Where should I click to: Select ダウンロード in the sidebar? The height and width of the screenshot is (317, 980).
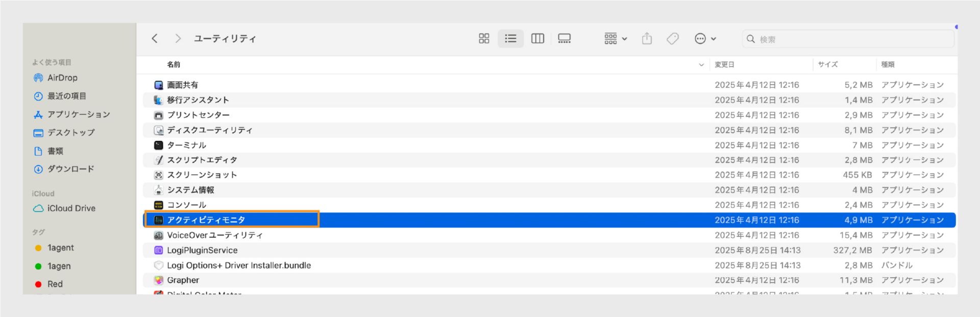[70, 169]
